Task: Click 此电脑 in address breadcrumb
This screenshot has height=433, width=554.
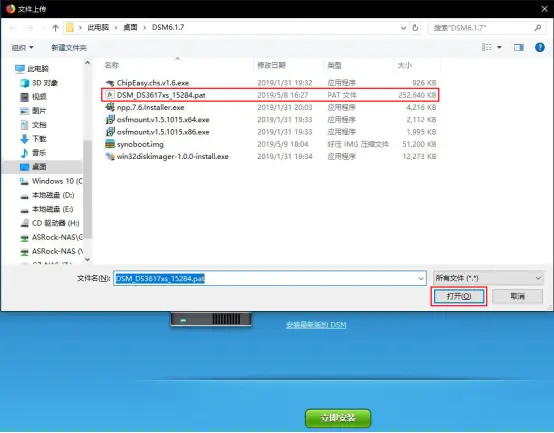Action: click(98, 28)
